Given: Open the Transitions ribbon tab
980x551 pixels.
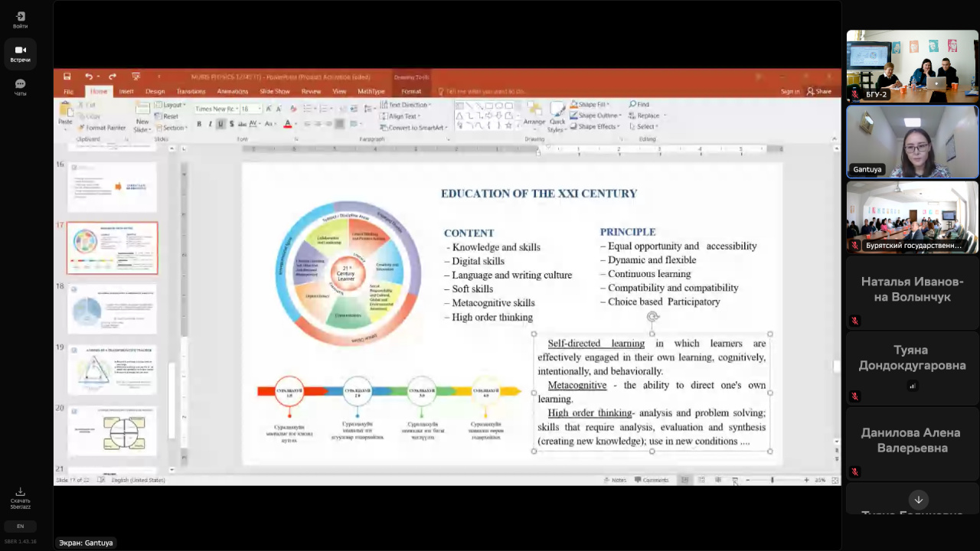Looking at the screenshot, I should 191,91.
